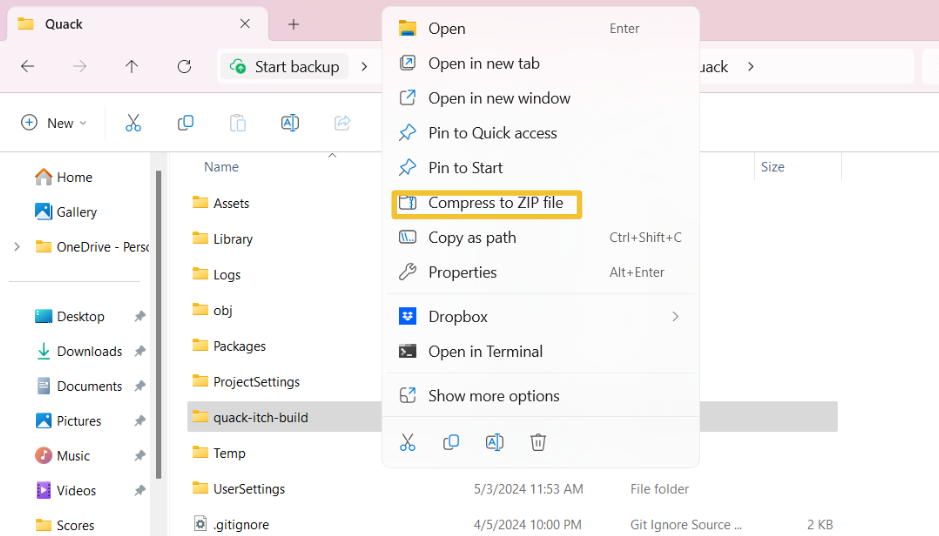Add a new tab with plus button
Image resolution: width=939 pixels, height=536 pixels.
point(293,25)
